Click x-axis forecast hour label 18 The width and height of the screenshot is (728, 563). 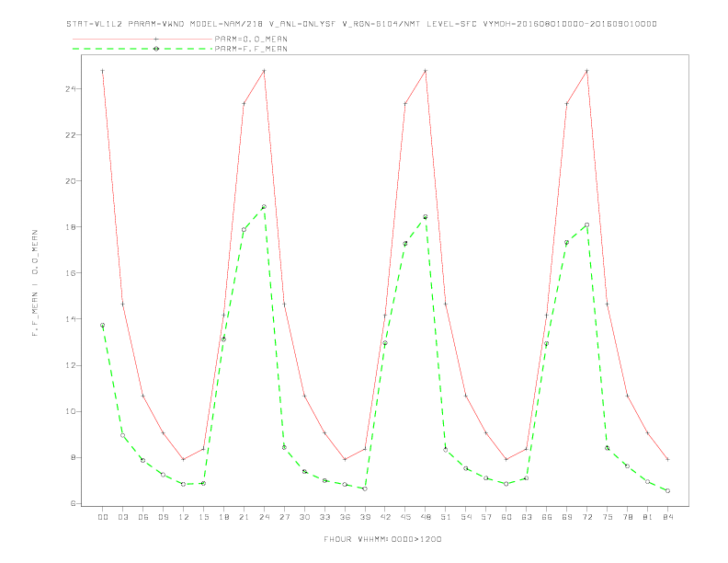223,517
